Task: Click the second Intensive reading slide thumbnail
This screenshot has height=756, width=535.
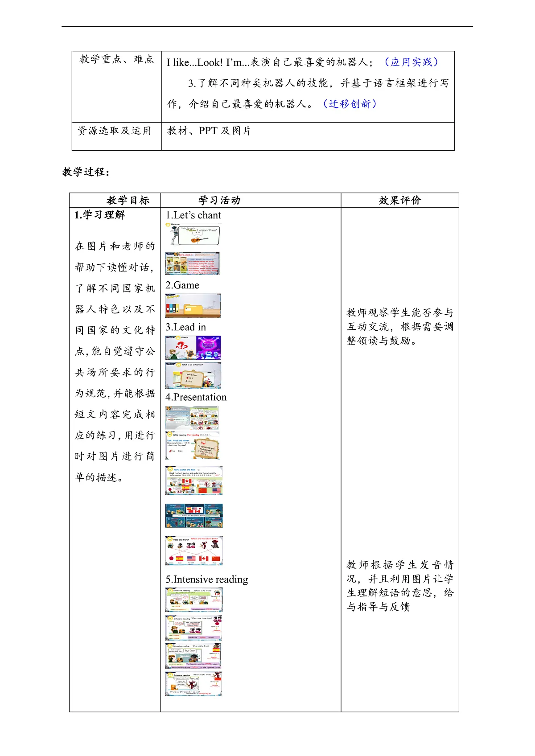Action: pos(193,628)
